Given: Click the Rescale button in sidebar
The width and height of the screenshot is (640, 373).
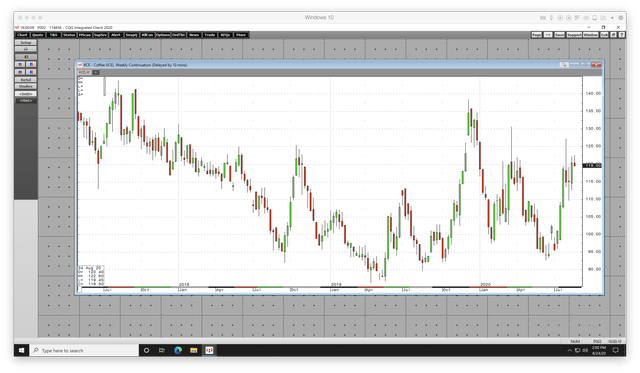Looking at the screenshot, I should point(26,80).
